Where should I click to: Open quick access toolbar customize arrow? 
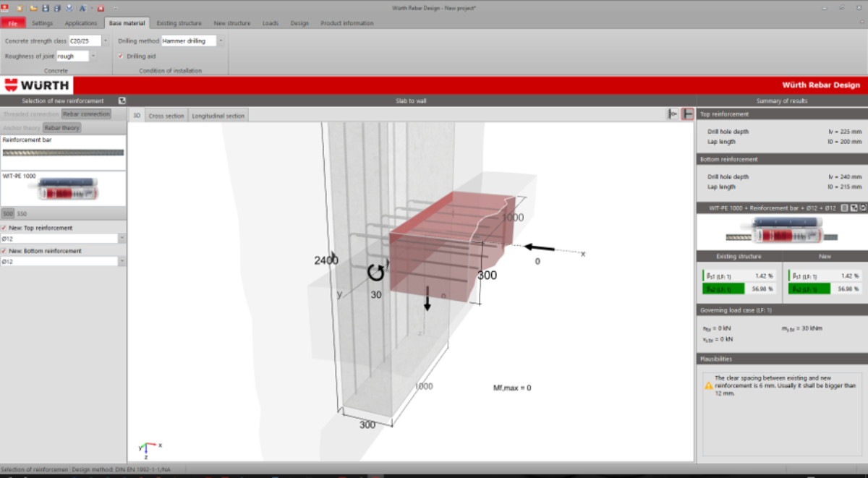[x=116, y=8]
